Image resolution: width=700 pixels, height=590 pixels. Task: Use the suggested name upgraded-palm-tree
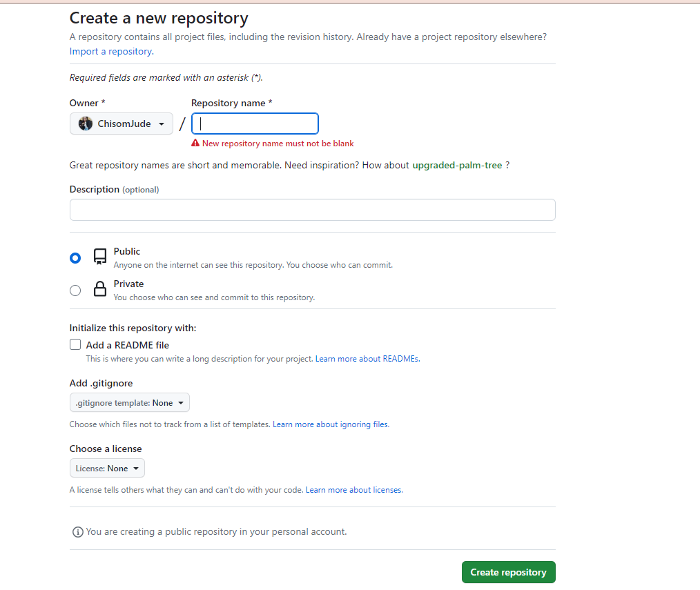[457, 166]
